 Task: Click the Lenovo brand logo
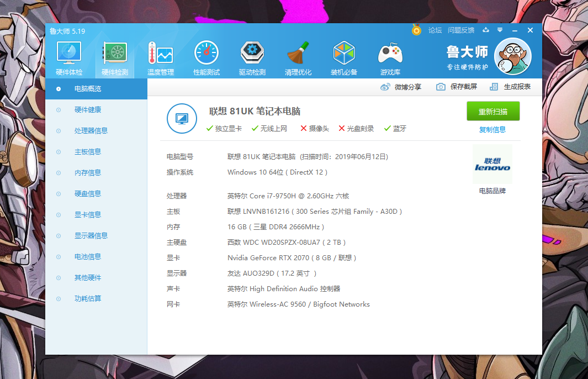[492, 164]
